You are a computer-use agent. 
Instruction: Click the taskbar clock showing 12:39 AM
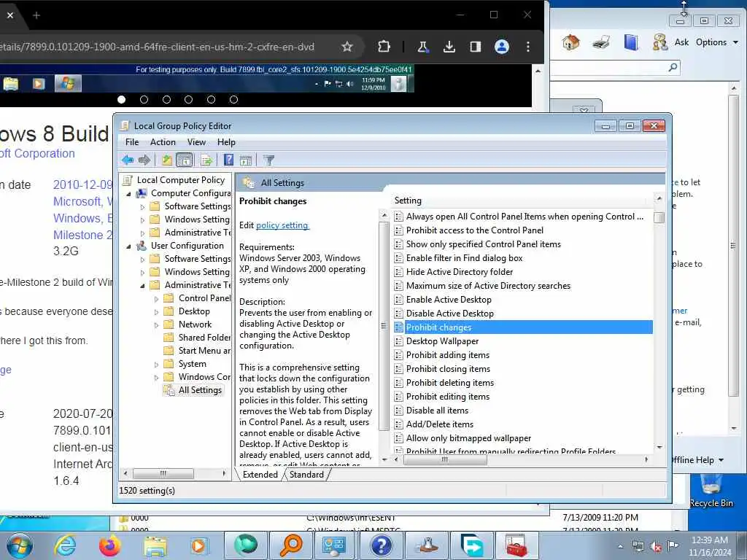[x=709, y=545]
